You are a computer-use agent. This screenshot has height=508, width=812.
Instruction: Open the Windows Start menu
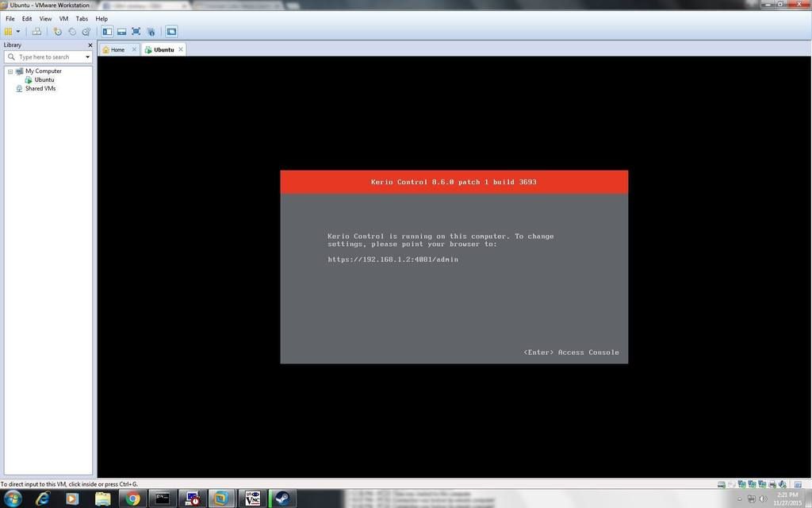13,498
